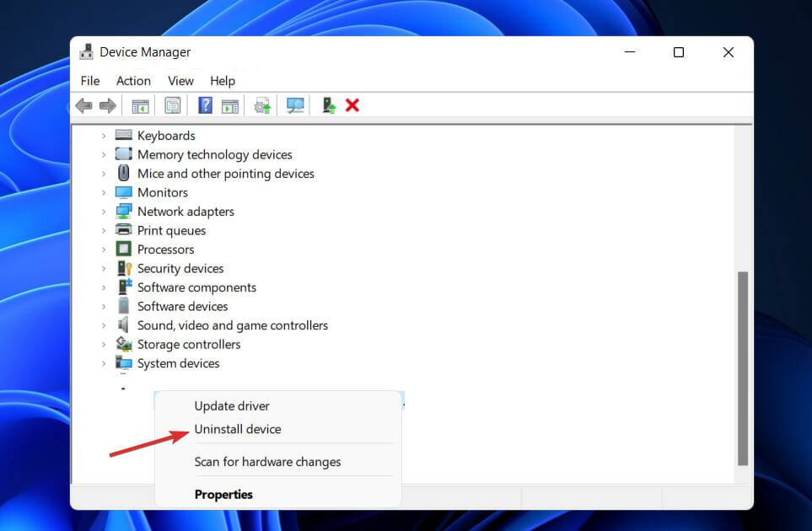This screenshot has height=531, width=812.
Task: Click the Update device driver toolbar icon
Action: point(262,105)
